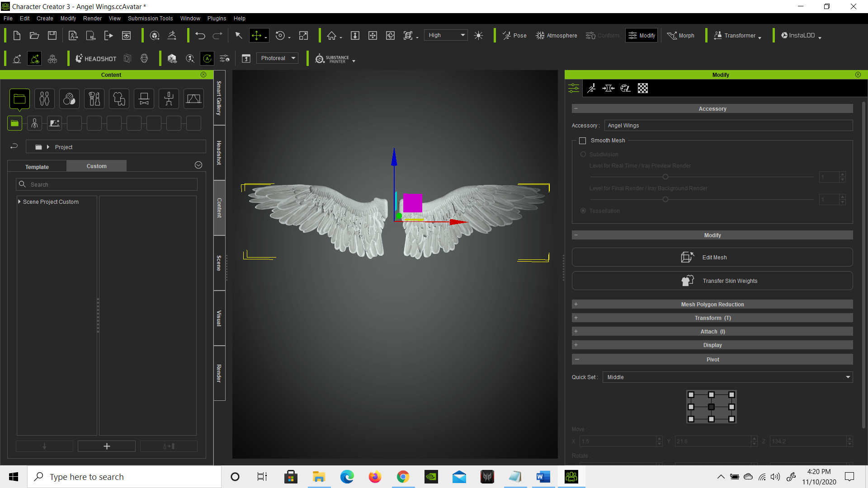The image size is (868, 488).
Task: Select the Cloth content category icon
Action: [x=119, y=99]
